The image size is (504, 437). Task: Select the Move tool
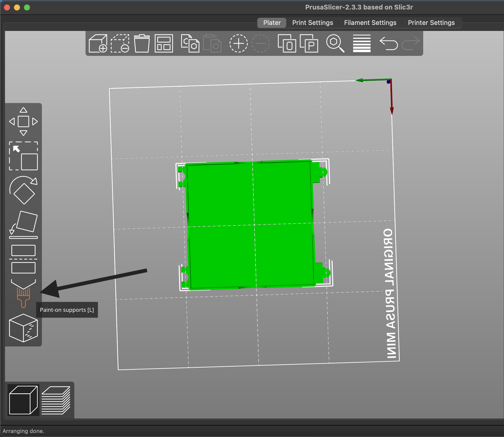(23, 121)
